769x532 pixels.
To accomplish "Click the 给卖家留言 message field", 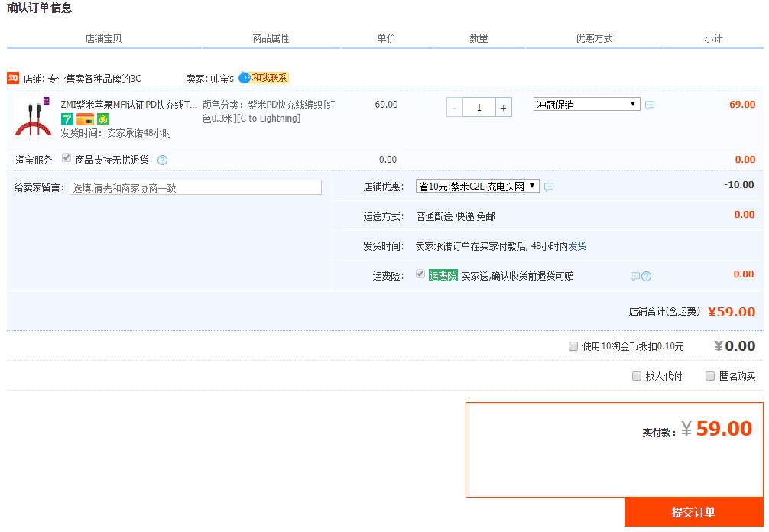I will pos(196,188).
